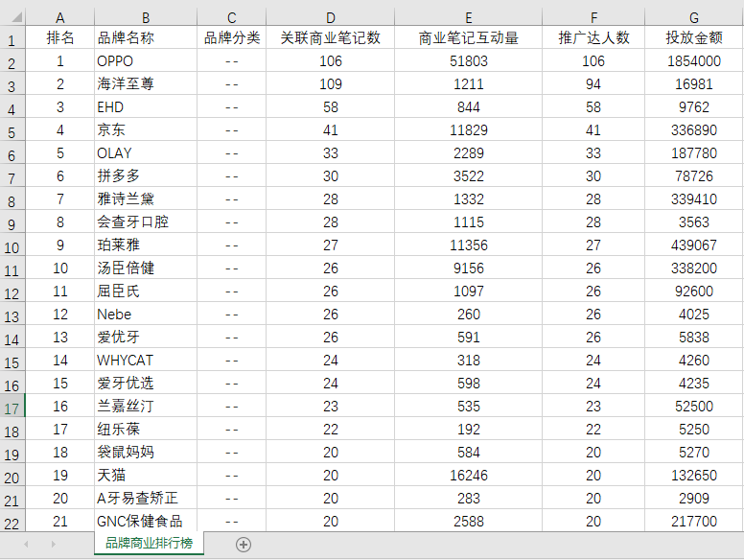This screenshot has width=744, height=560.
Task: Click the 排名 header cell
Action: point(59,37)
